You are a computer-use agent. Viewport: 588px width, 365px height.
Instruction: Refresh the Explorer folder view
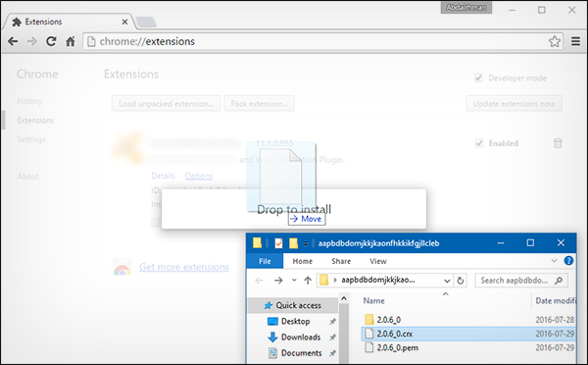coord(461,281)
